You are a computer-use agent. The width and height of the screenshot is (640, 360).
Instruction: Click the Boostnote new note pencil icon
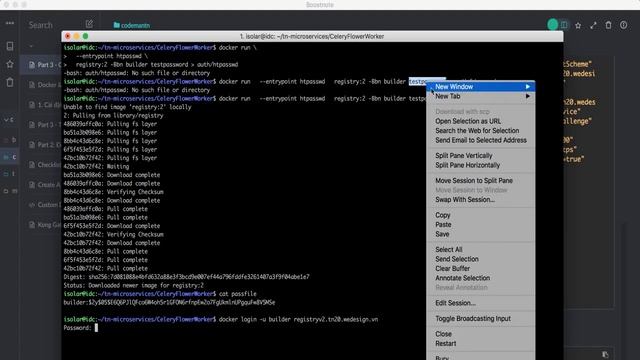[x=89, y=24]
